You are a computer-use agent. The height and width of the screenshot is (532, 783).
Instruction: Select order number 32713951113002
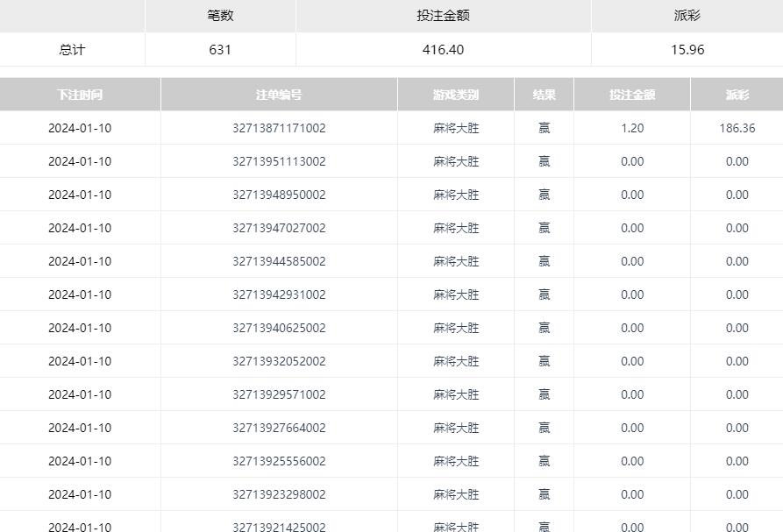coord(279,161)
